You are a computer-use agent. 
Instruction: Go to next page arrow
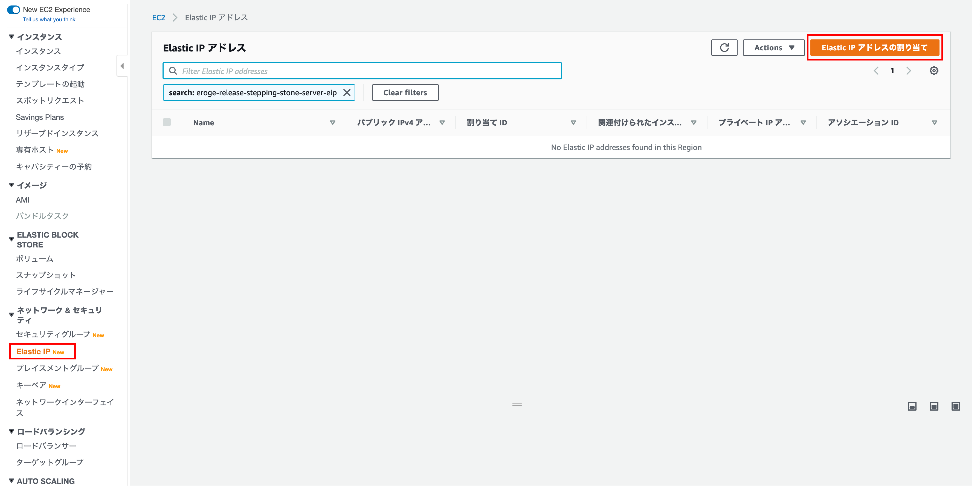pos(909,71)
